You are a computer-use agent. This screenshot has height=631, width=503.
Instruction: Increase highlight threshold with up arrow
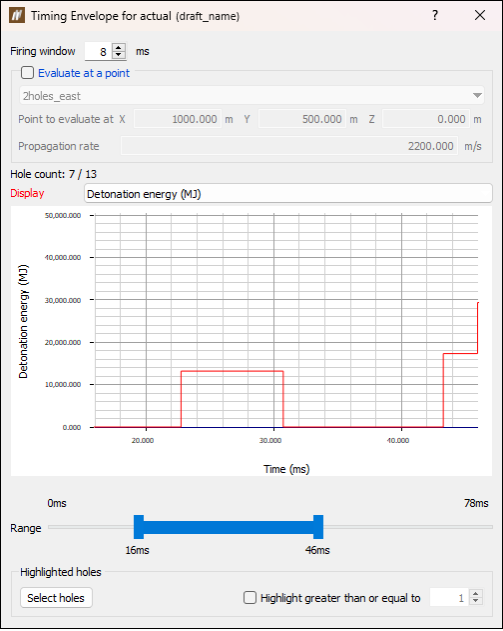(476, 594)
